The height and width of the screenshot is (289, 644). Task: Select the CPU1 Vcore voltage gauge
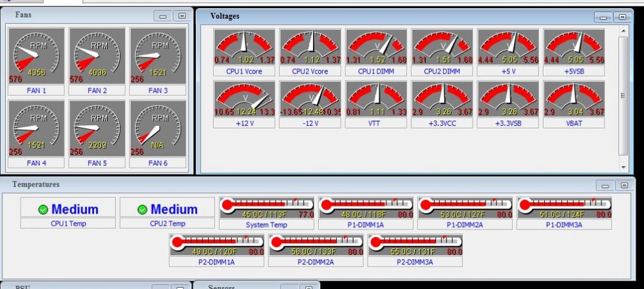pyautogui.click(x=244, y=47)
